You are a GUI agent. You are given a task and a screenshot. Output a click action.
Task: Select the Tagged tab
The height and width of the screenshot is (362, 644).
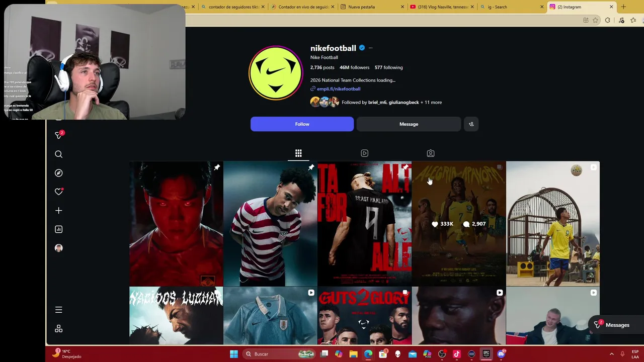(430, 153)
